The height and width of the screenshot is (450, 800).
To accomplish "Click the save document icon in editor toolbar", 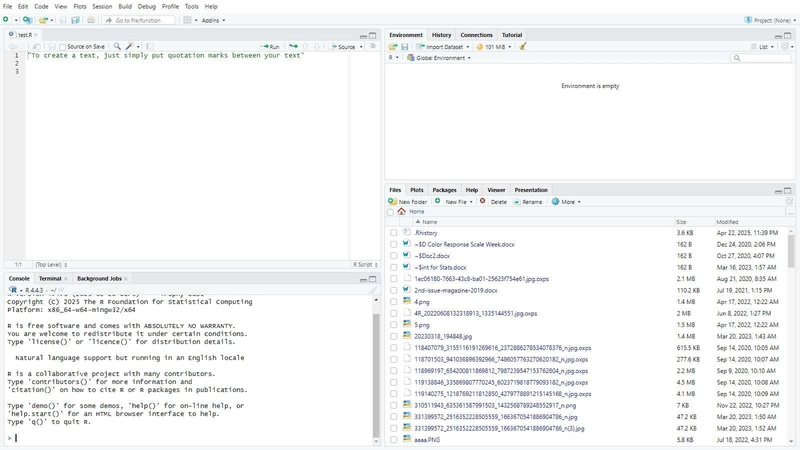I will (52, 46).
